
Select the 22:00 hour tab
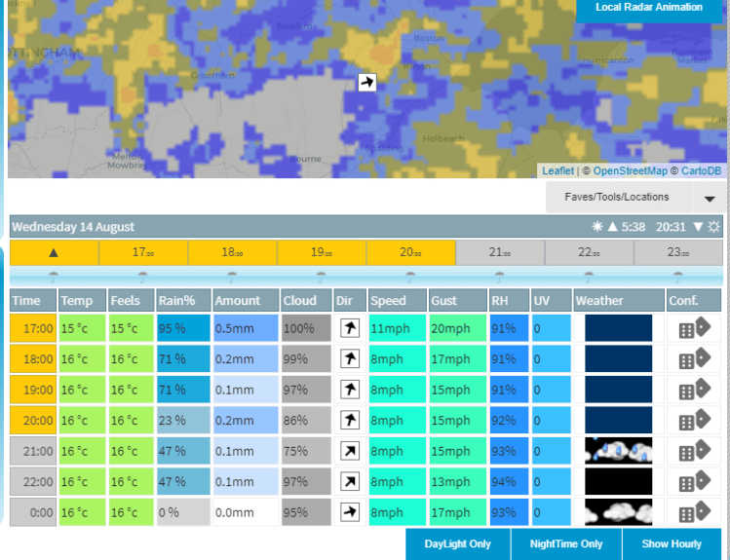tap(589, 253)
